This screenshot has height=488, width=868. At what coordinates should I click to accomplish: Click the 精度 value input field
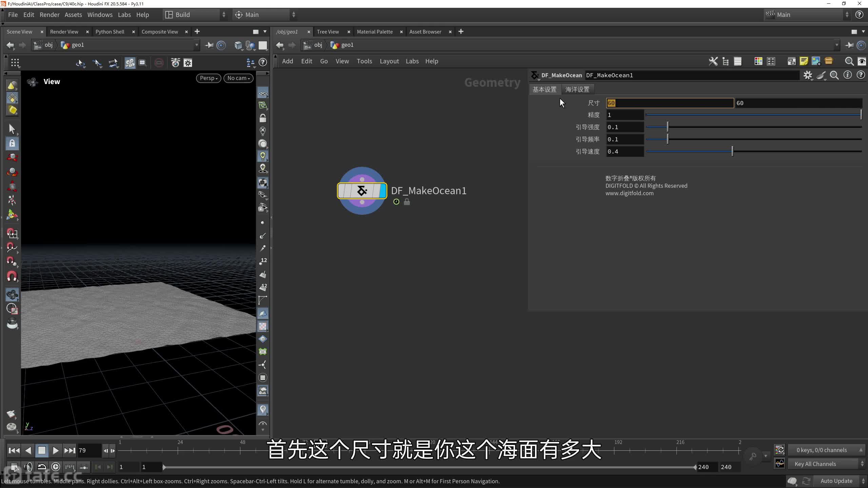625,115
